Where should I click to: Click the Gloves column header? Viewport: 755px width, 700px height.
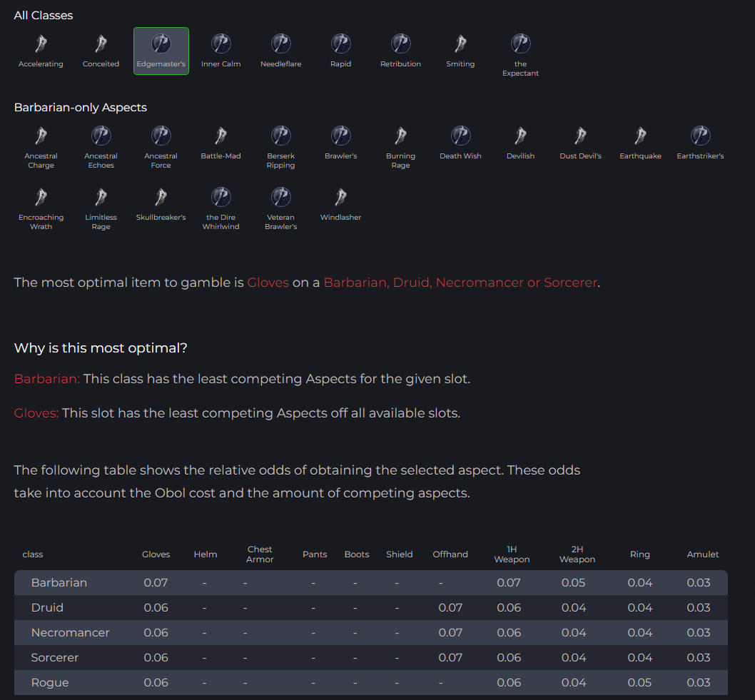coord(156,554)
